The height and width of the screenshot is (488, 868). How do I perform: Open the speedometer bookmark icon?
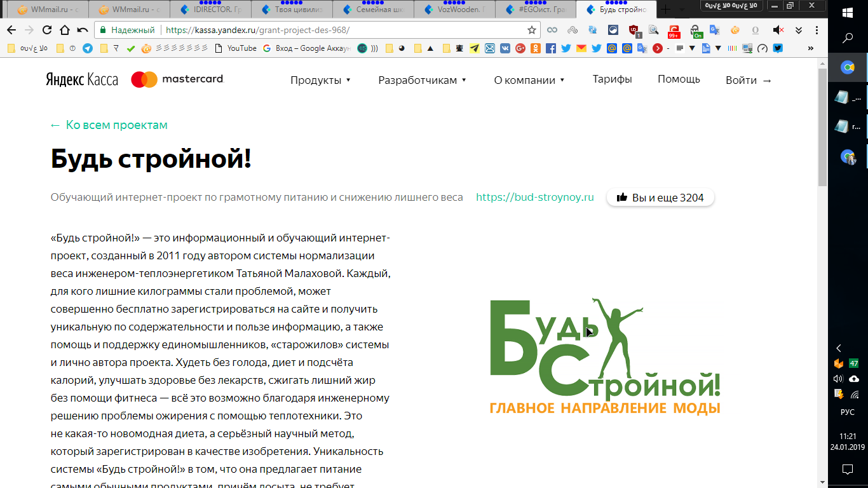[763, 48]
